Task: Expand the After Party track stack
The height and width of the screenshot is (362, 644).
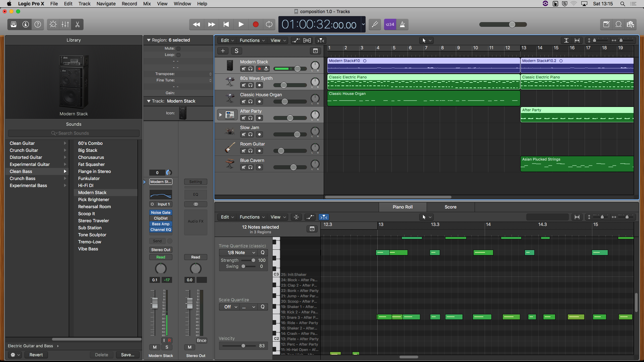Action: pos(220,115)
